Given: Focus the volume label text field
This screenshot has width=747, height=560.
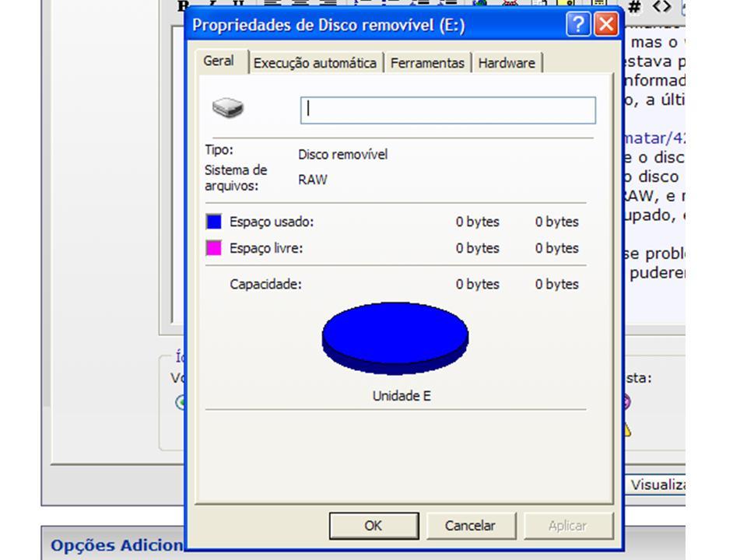Looking at the screenshot, I should pyautogui.click(x=448, y=110).
